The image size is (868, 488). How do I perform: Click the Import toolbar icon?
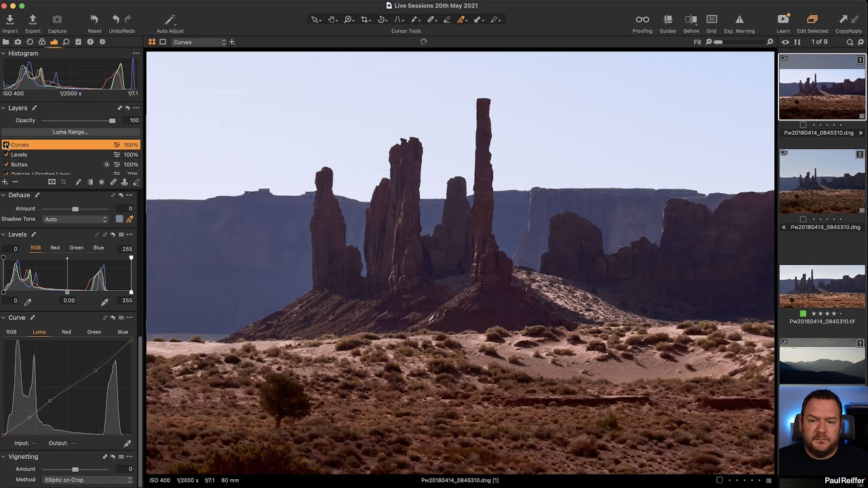coord(9,20)
